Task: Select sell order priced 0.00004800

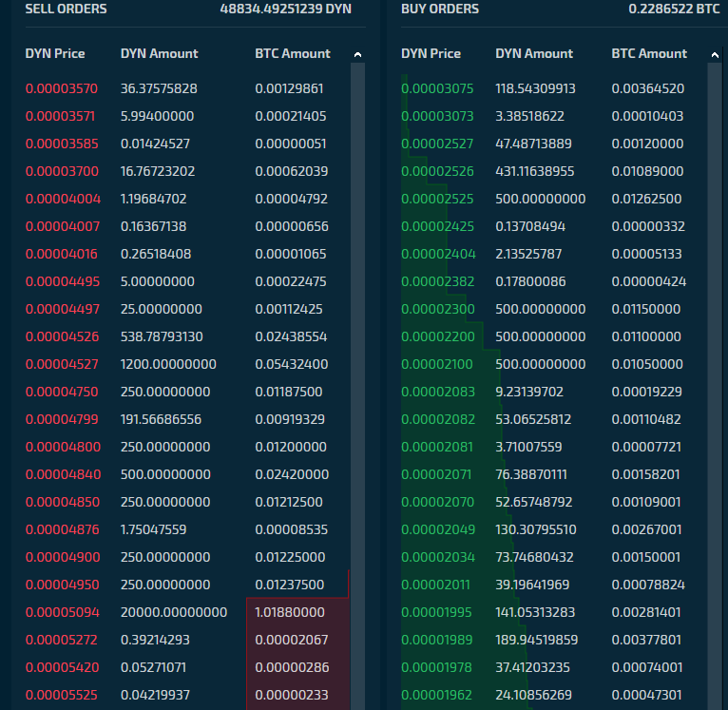Action: [187, 447]
